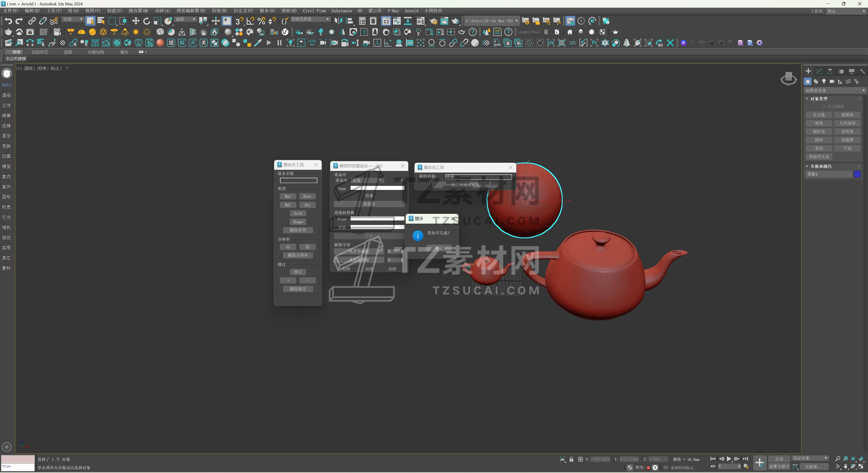Switch to the 自由形式 ribbon tab

40,52
